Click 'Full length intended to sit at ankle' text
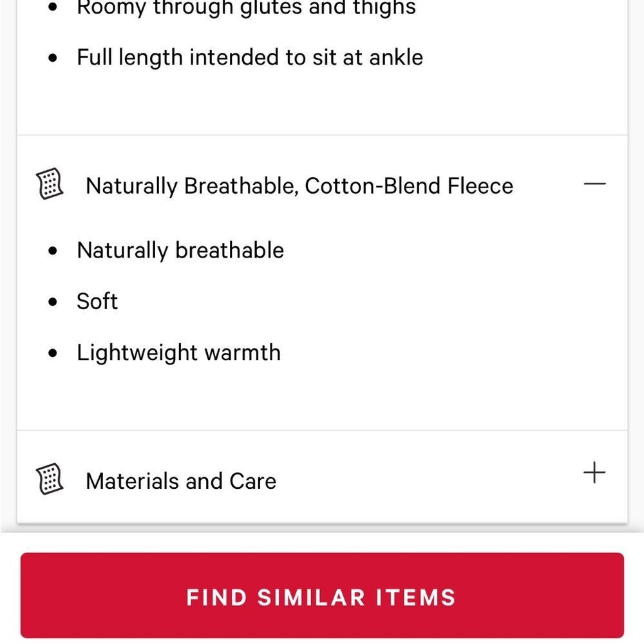644x644 pixels. click(x=250, y=57)
